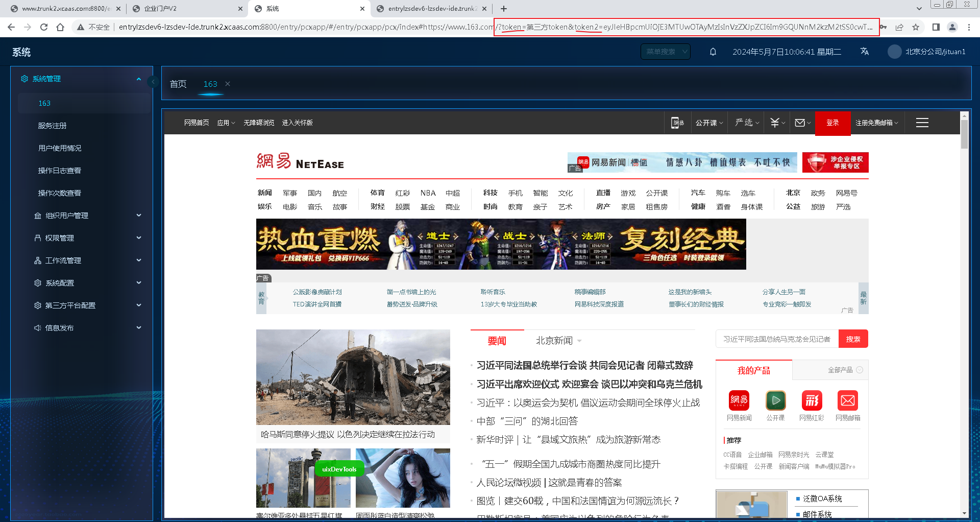Click the 无障碍浏览 link

click(x=259, y=123)
